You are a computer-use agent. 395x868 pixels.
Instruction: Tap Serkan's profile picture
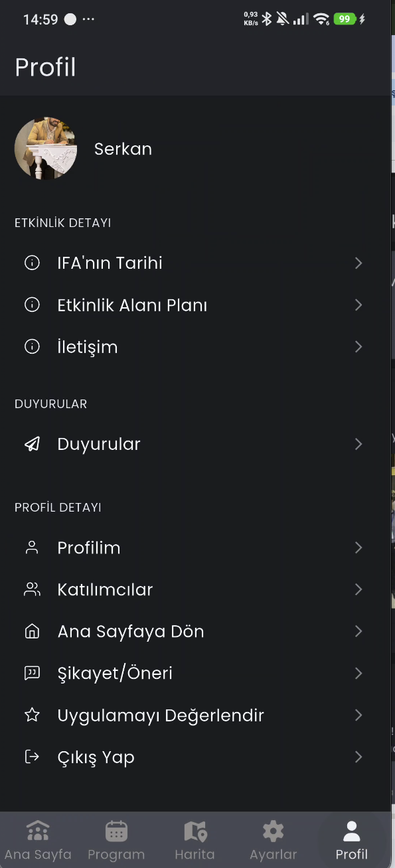(x=45, y=148)
